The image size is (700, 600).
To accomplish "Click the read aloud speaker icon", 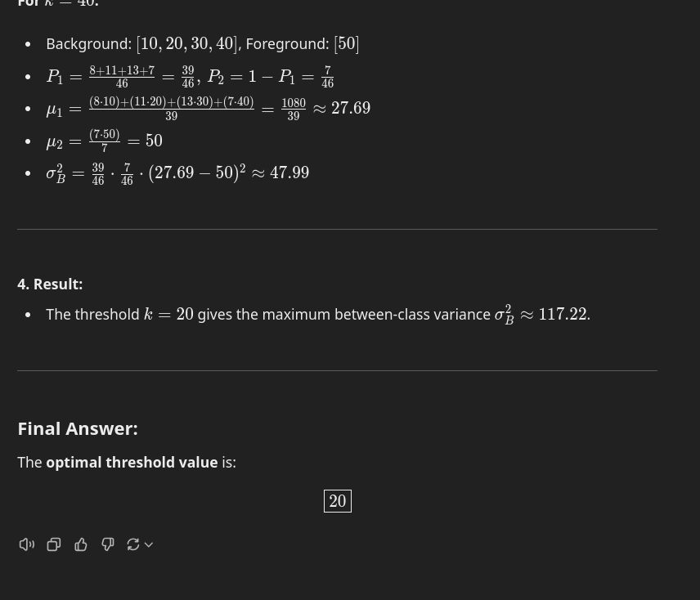I will 27,544.
